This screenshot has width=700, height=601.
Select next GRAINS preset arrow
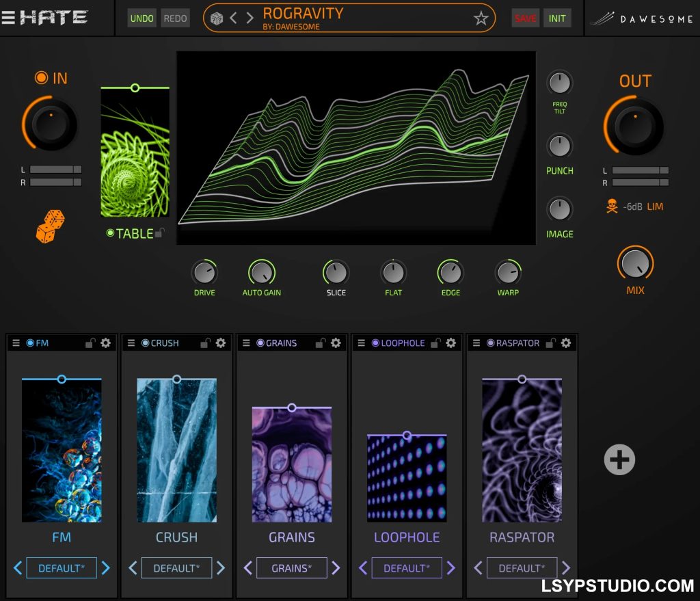pos(336,568)
